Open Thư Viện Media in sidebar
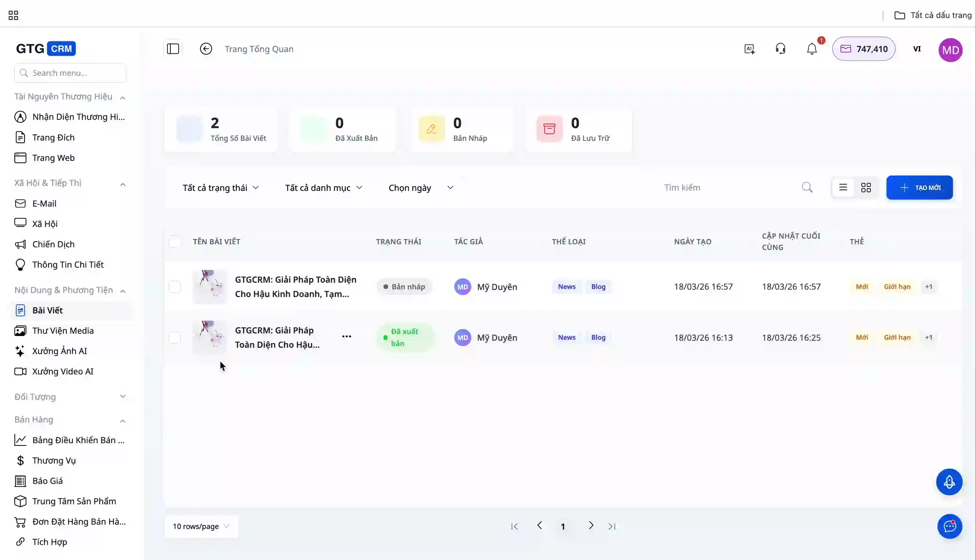 63,331
